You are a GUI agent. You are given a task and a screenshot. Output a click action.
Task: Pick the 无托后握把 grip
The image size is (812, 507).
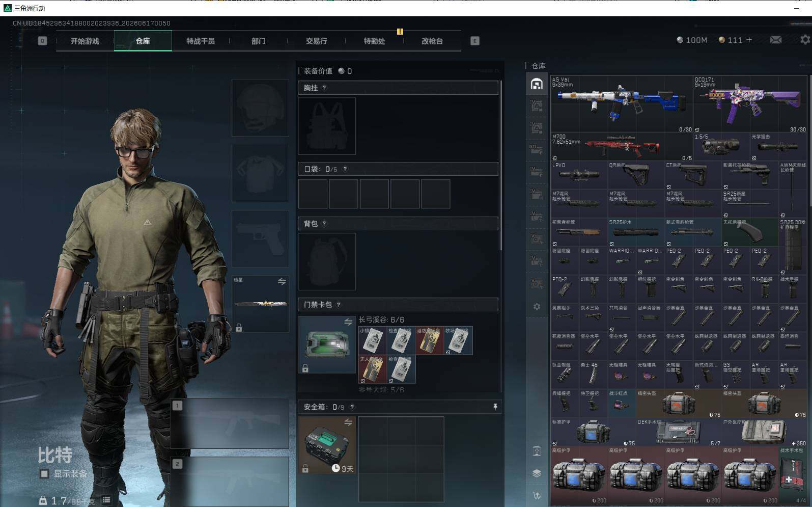pyautogui.click(x=750, y=232)
